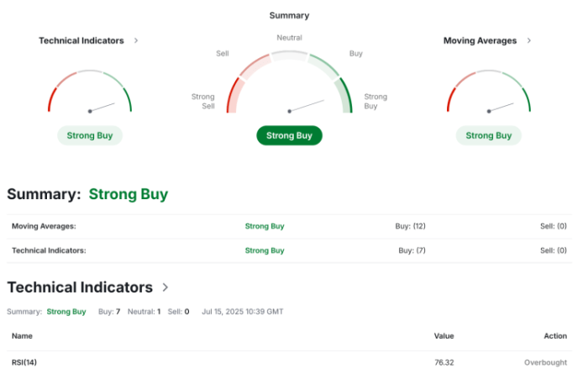This screenshot has width=588, height=374.
Task: Click the RSI(14) indicator row name
Action: [24, 362]
